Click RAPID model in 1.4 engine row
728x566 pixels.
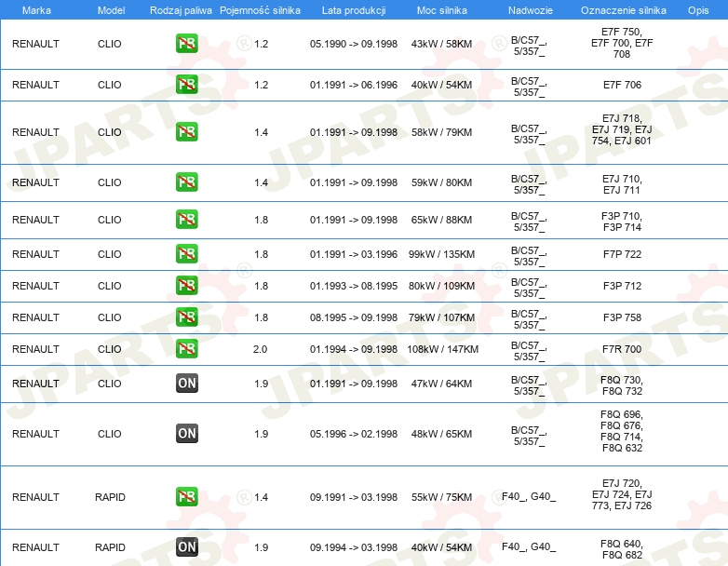coord(110,497)
